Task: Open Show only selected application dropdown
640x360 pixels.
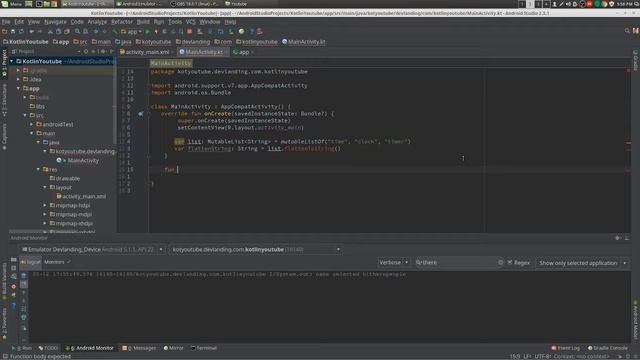Action: pyautogui.click(x=582, y=263)
